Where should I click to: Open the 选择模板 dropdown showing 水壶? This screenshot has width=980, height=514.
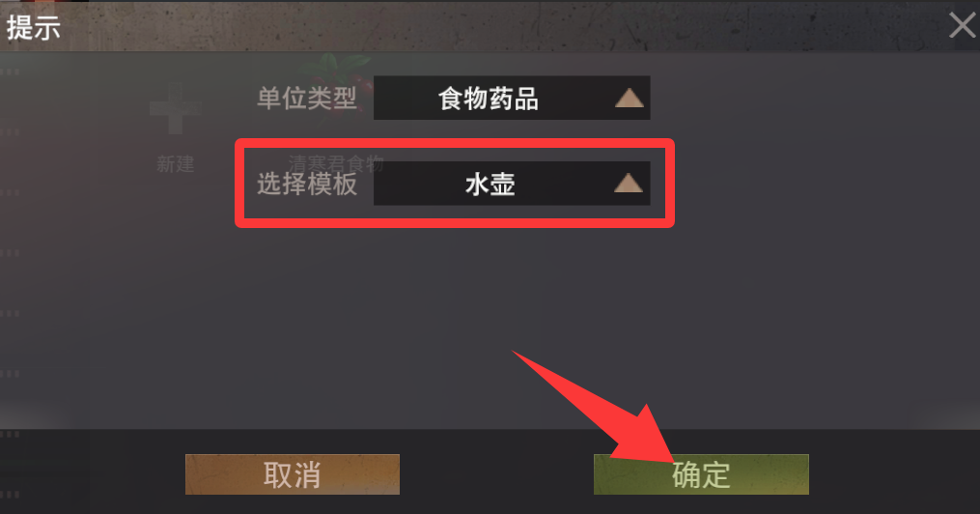point(512,184)
